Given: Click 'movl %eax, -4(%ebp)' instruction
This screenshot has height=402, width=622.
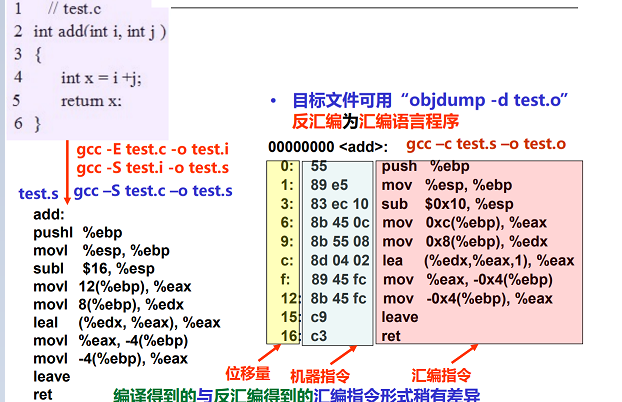Looking at the screenshot, I should click(111, 340).
